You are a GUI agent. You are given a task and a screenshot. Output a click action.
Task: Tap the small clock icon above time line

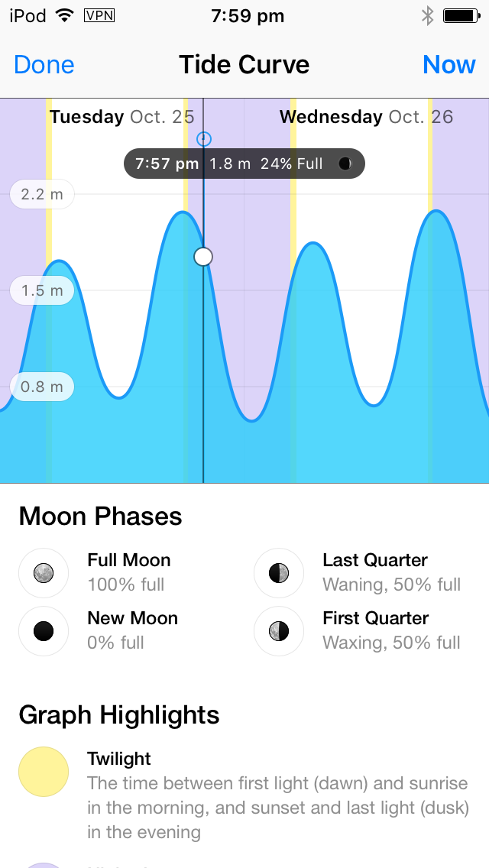click(204, 138)
